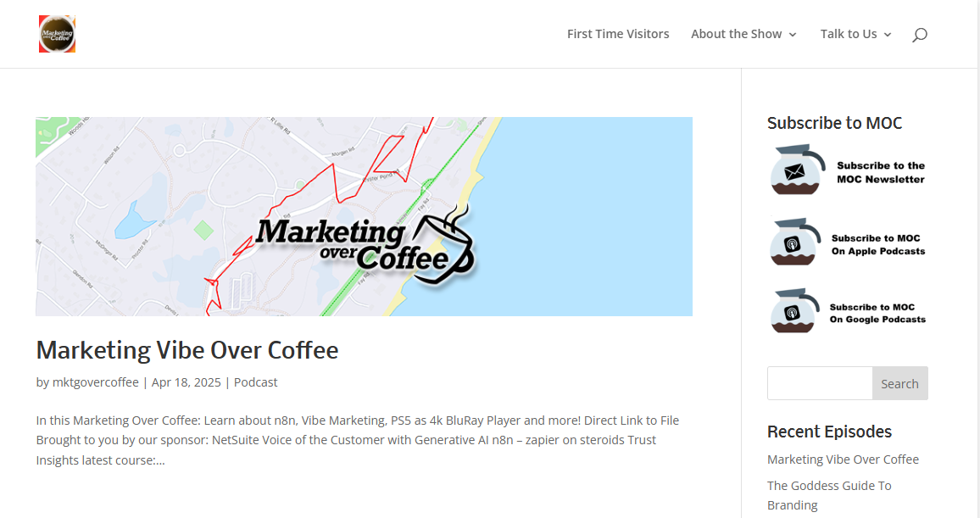Image resolution: width=980 pixels, height=518 pixels.
Task: Click the mktgovercoffee author link
Action: 96,382
